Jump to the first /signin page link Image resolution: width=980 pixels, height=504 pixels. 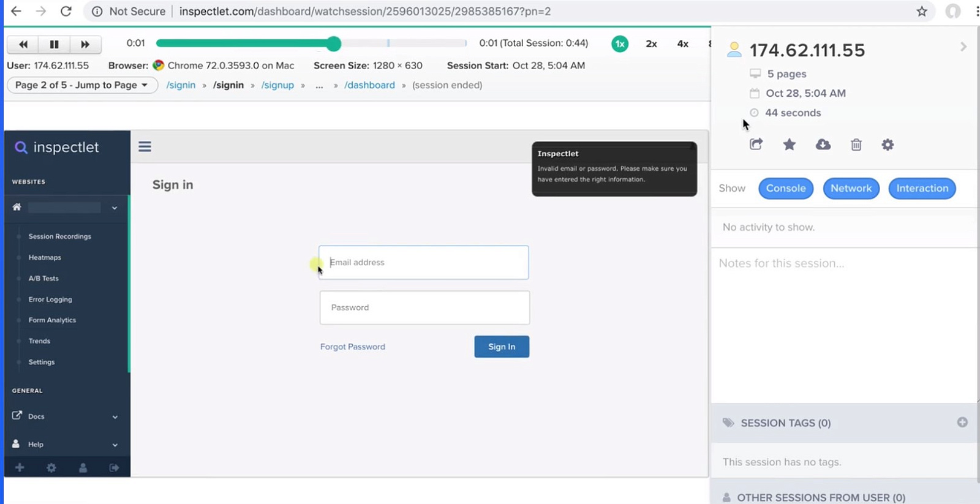(181, 85)
